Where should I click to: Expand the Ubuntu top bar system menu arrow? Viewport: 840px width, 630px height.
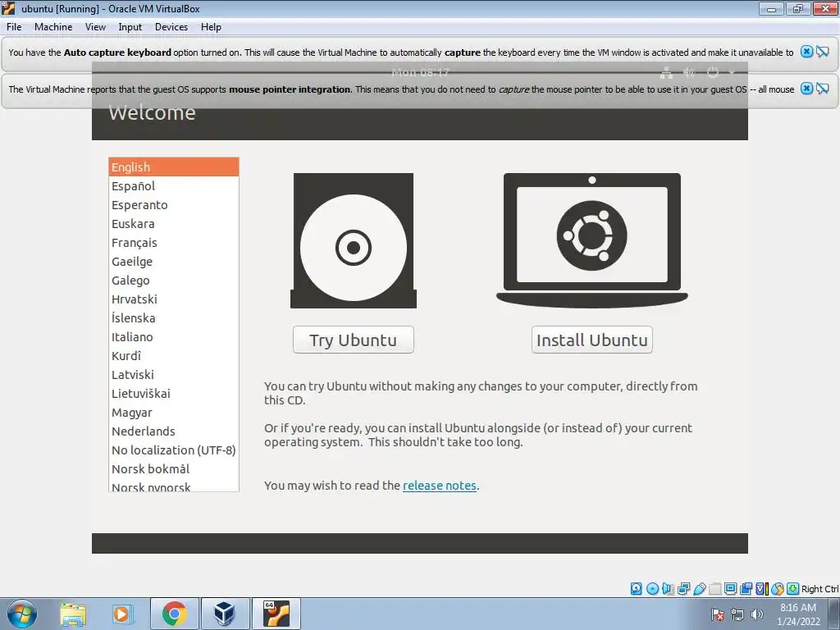tap(732, 72)
